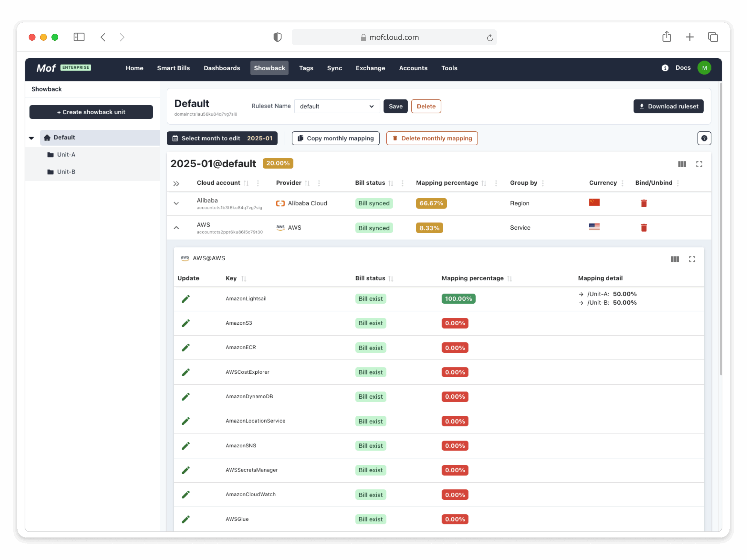Click the Save ruleset button
This screenshot has width=747, height=560.
(x=395, y=106)
